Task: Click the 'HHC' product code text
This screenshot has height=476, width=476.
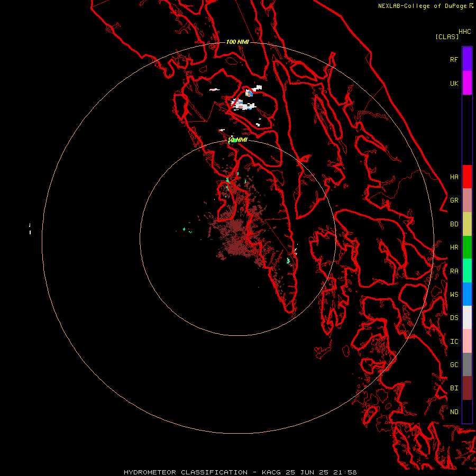Action: tap(464, 32)
